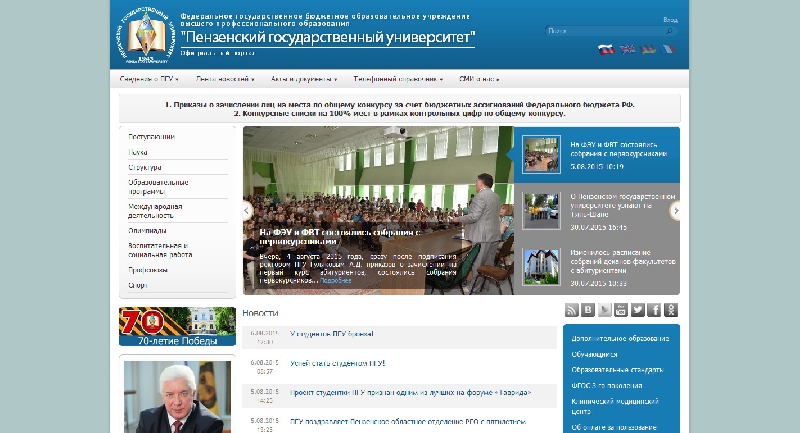800x433 pixels.
Task: Expand 'Акты и документы' menu
Action: point(304,79)
